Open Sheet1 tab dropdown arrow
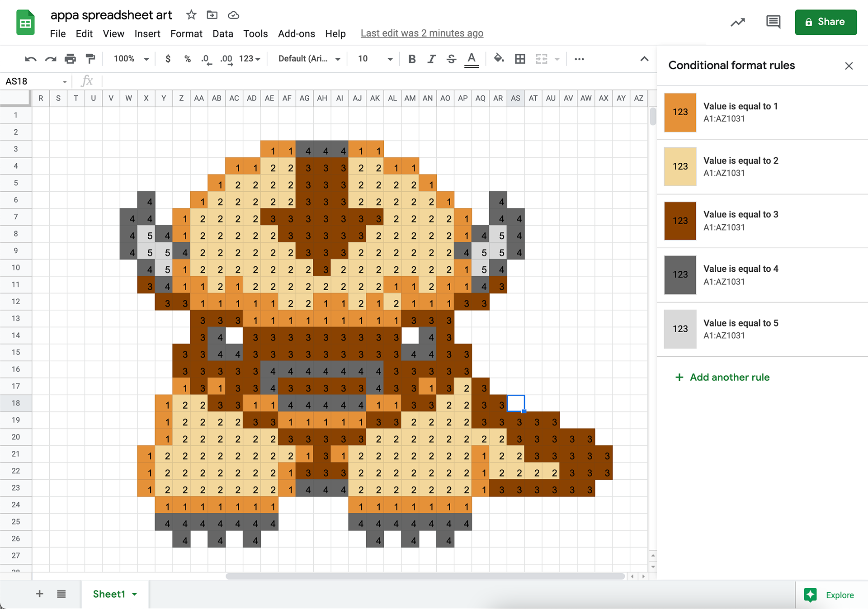868x609 pixels. tap(134, 595)
